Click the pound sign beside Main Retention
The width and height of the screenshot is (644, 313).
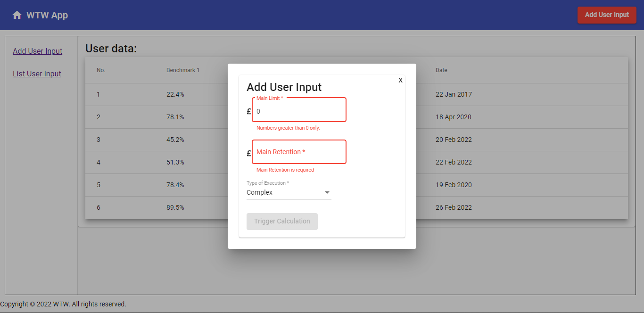pos(248,152)
